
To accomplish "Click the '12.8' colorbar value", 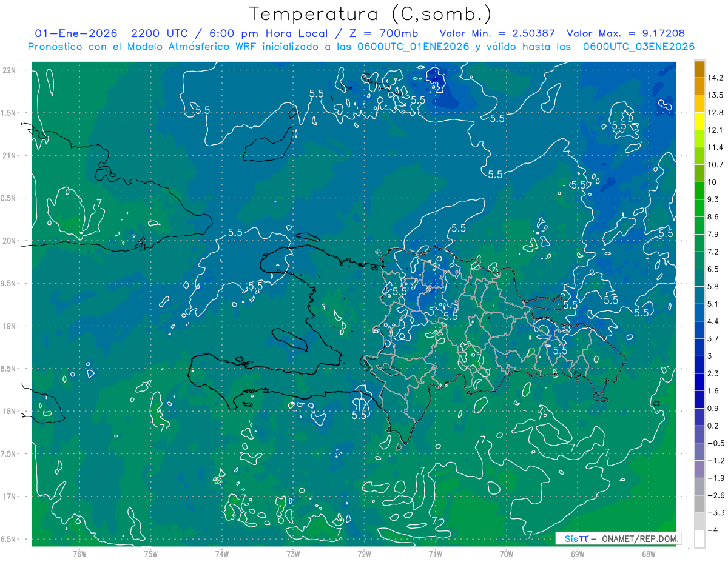I will (716, 112).
